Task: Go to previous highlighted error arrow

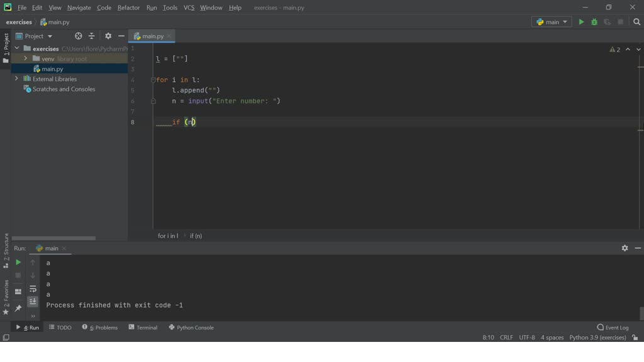Action: [628, 49]
